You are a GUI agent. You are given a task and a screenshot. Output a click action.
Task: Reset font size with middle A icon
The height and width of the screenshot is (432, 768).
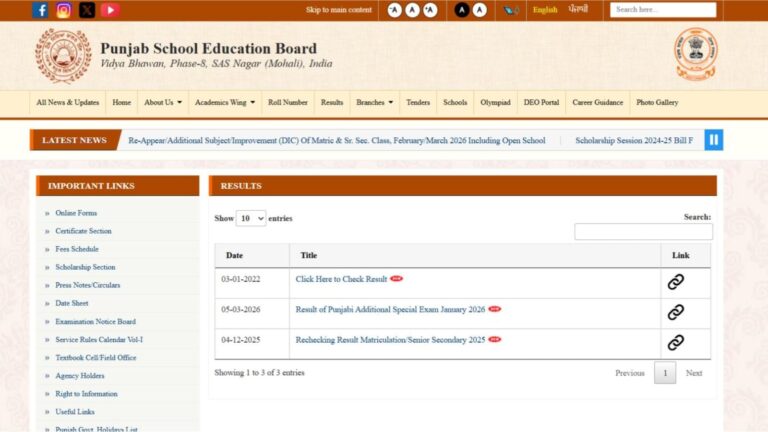(x=412, y=10)
